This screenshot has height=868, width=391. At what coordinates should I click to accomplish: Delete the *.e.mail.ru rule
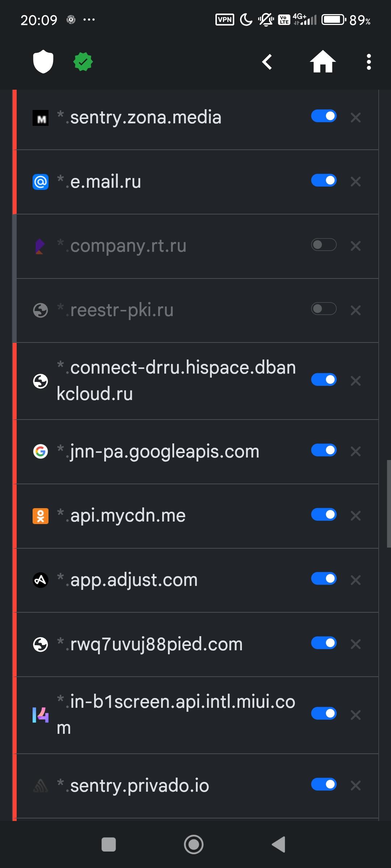click(x=356, y=182)
